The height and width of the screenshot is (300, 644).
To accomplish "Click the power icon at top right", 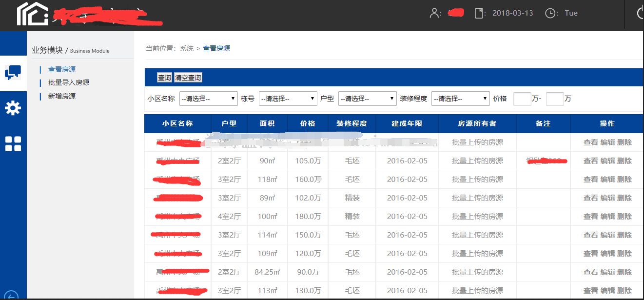I will coord(641,13).
